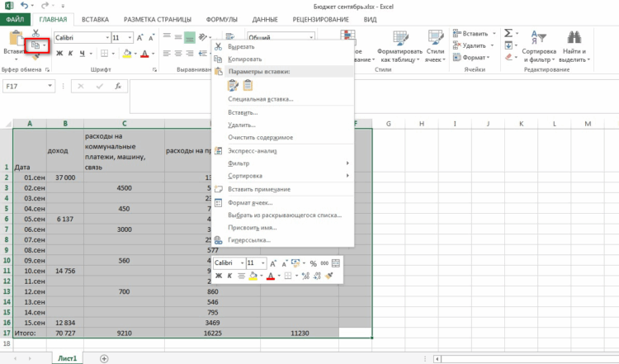This screenshot has height=364, width=619.
Task: Expand Стили ячеек dropdown
Action: tap(435, 46)
